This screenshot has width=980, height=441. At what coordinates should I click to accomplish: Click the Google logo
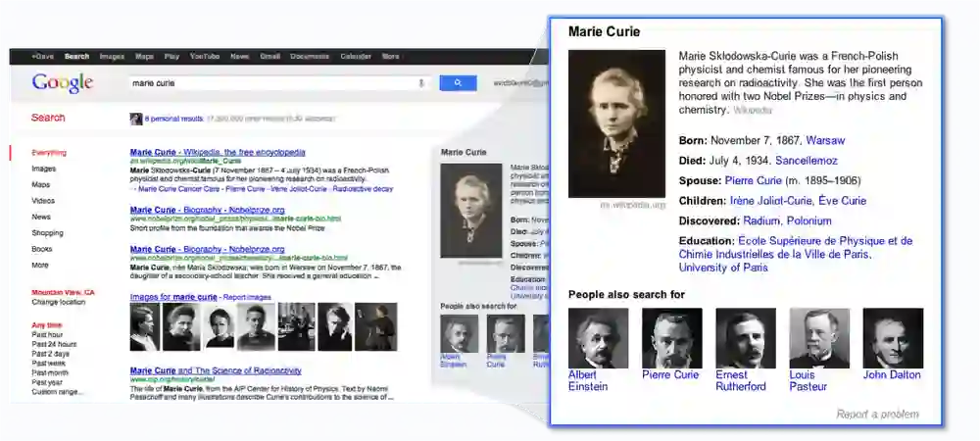tap(63, 83)
